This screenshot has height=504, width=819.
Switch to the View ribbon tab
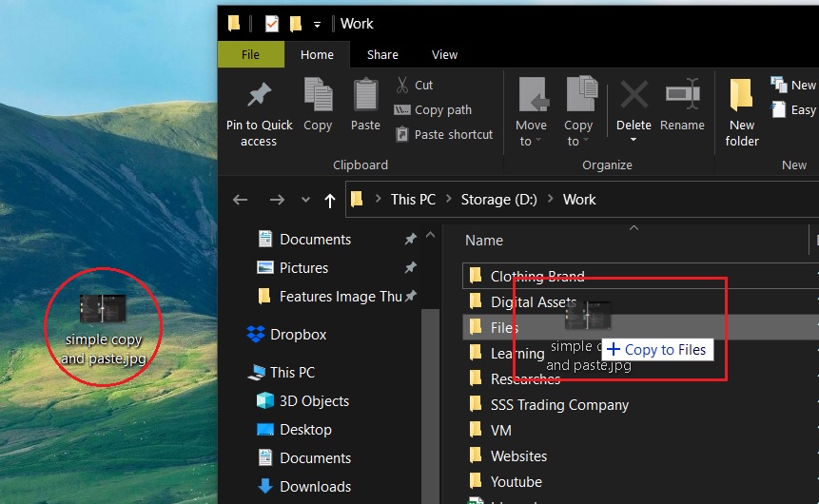pyautogui.click(x=444, y=54)
